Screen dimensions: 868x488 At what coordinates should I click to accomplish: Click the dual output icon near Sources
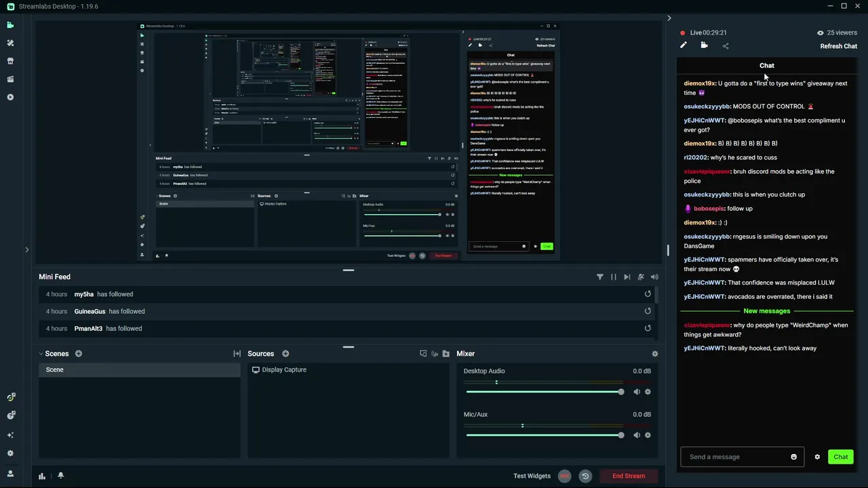coord(423,354)
